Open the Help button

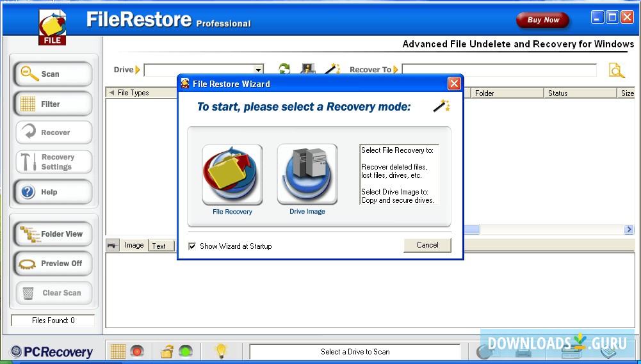click(x=53, y=192)
